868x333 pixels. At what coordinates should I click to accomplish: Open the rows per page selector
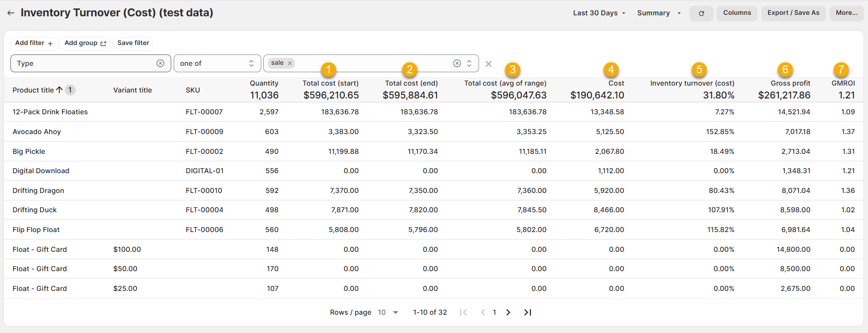point(388,312)
